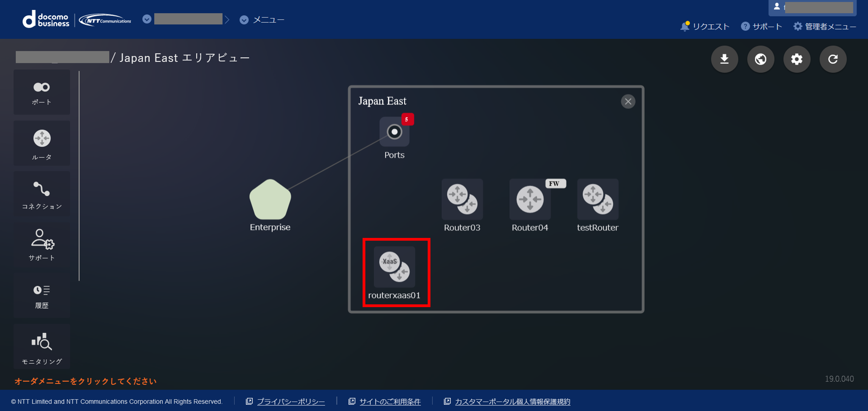Viewport: 868px width, 411px height.
Task: Click the globe view icon
Action: [761, 59]
